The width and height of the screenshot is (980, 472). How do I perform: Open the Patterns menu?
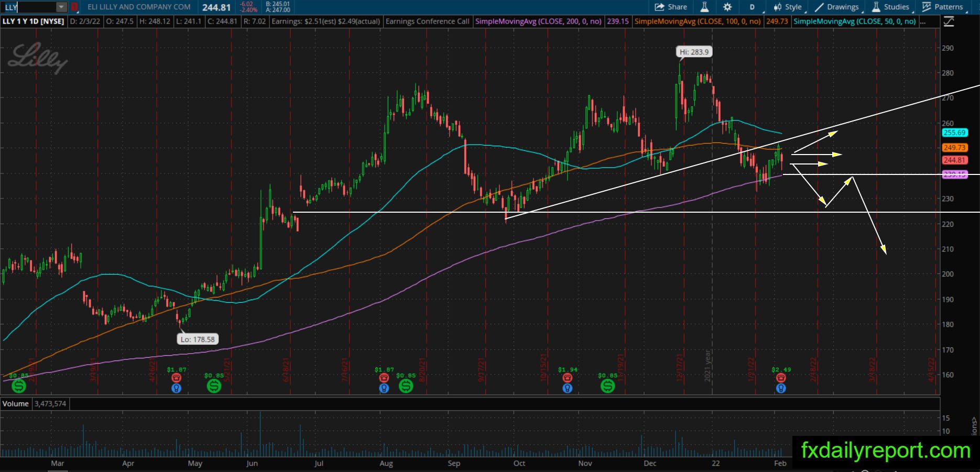pyautogui.click(x=943, y=7)
